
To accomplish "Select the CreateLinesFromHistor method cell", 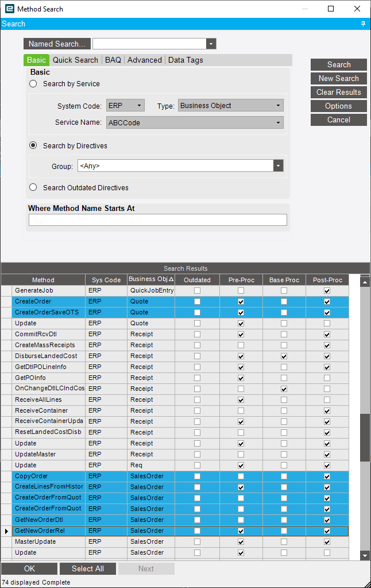I will 49,487.
